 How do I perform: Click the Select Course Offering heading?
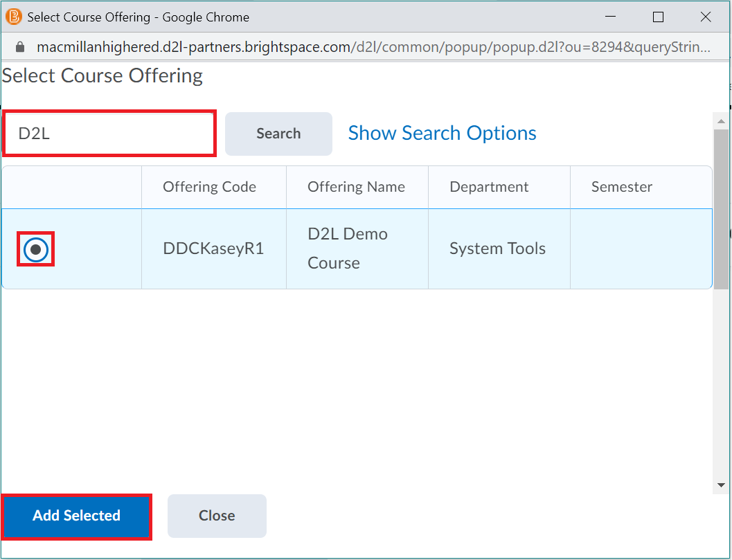[x=102, y=75]
